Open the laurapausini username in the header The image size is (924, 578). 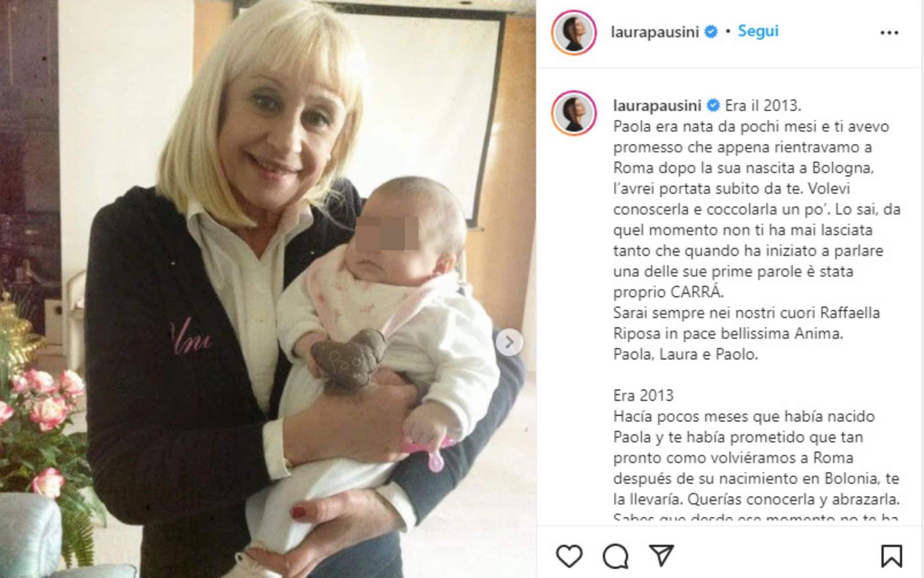coord(655,32)
